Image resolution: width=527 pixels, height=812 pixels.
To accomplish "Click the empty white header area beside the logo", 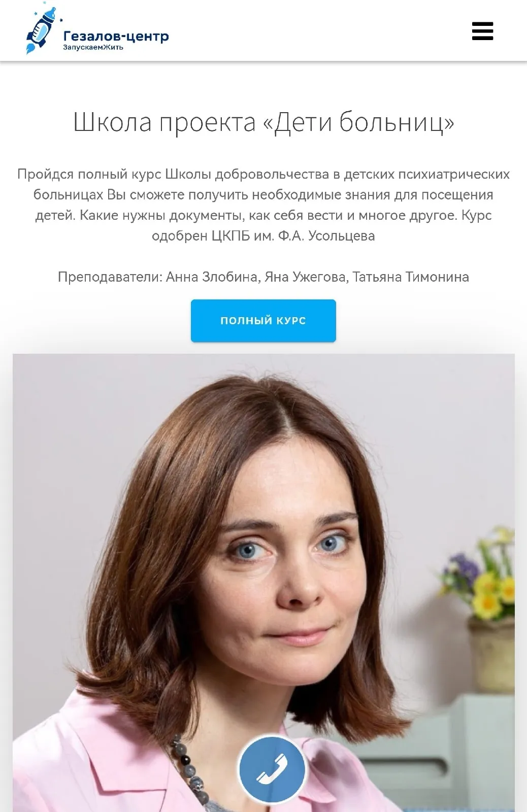I will (320, 31).
